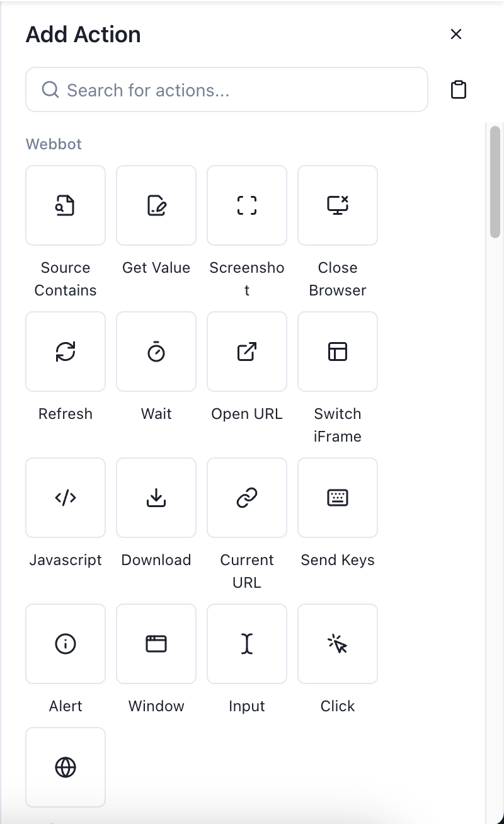This screenshot has width=504, height=824.
Task: Select the Alert action
Action: (x=66, y=644)
